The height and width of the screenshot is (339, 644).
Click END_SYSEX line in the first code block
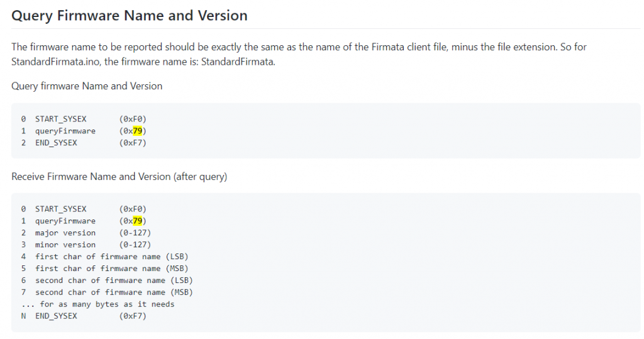[56, 143]
